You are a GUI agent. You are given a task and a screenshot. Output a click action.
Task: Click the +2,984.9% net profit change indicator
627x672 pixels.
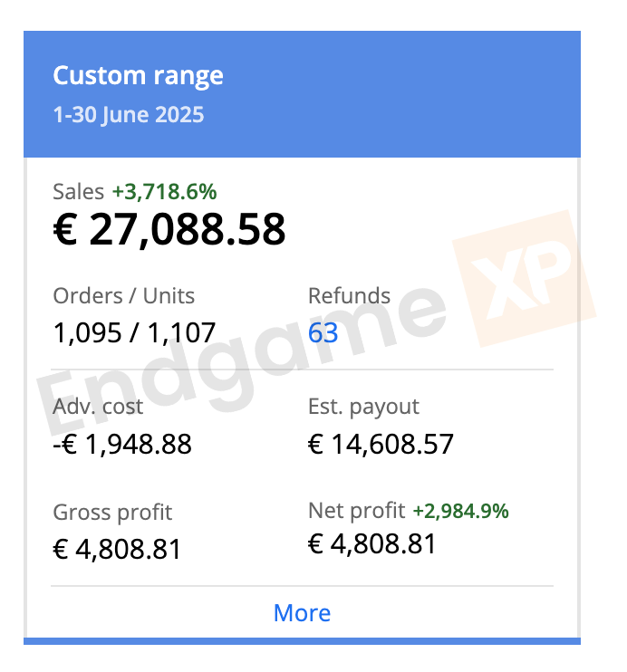[460, 511]
